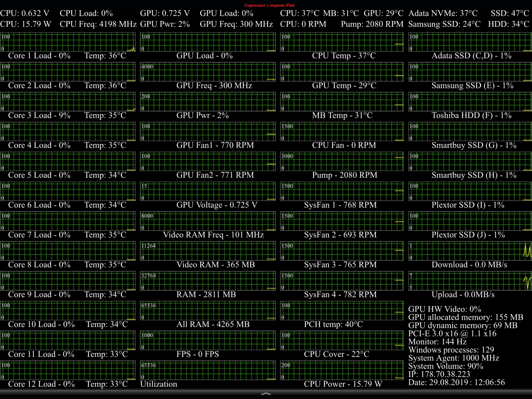Click the Core 1 Load graph

click(68, 42)
